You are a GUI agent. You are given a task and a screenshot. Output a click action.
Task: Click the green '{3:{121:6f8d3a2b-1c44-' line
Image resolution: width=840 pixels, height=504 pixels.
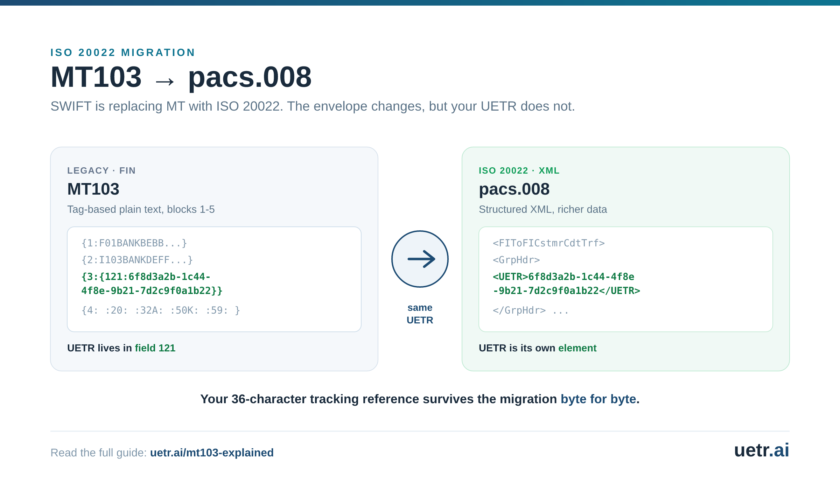(x=146, y=277)
